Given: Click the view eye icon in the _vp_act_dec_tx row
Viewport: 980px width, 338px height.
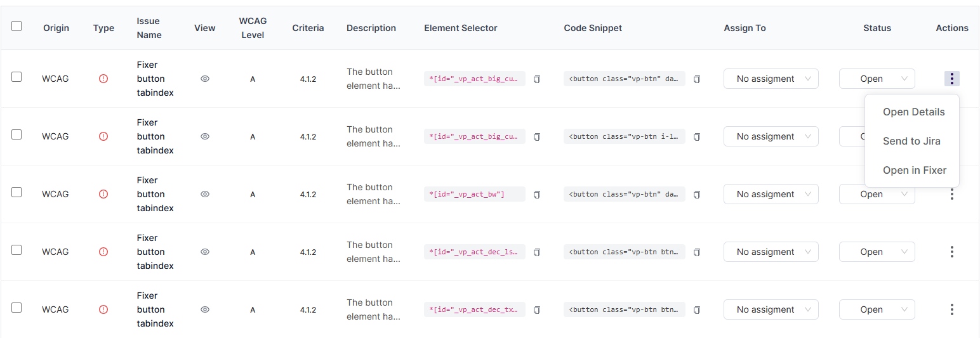Looking at the screenshot, I should click(205, 309).
